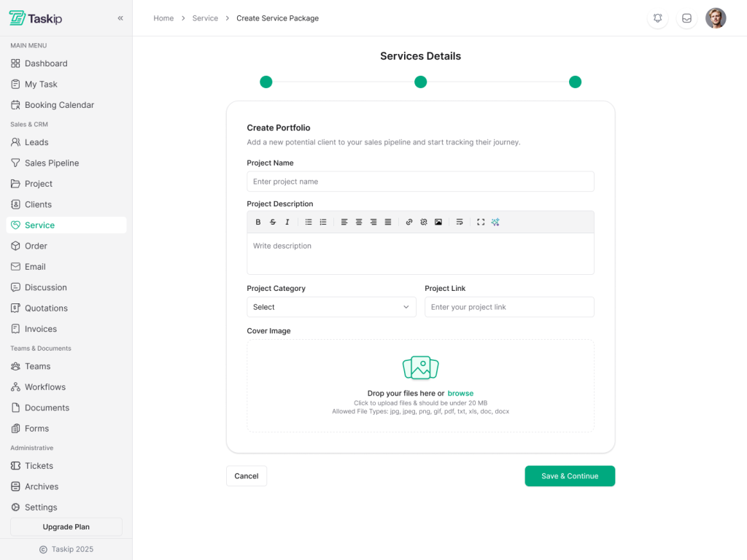Viewport: 747px width, 560px height.
Task: Click the browse link to upload cover
Action: (460, 394)
